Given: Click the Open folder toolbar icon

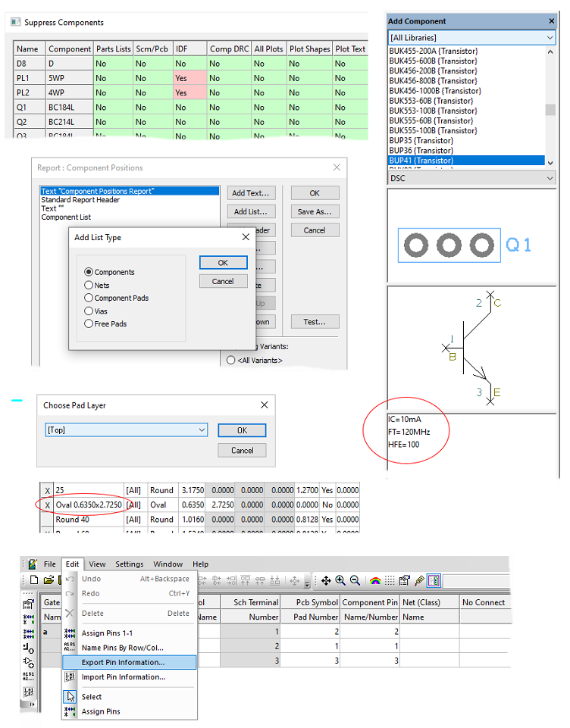Looking at the screenshot, I should pyautogui.click(x=47, y=581).
